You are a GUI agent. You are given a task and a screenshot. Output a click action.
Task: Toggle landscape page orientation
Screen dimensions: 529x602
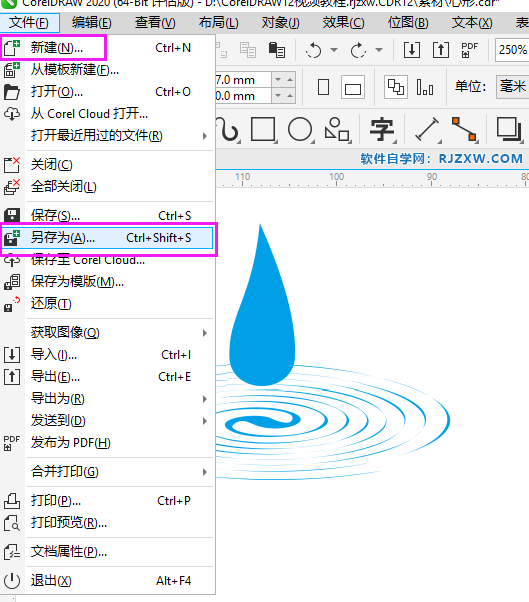353,88
